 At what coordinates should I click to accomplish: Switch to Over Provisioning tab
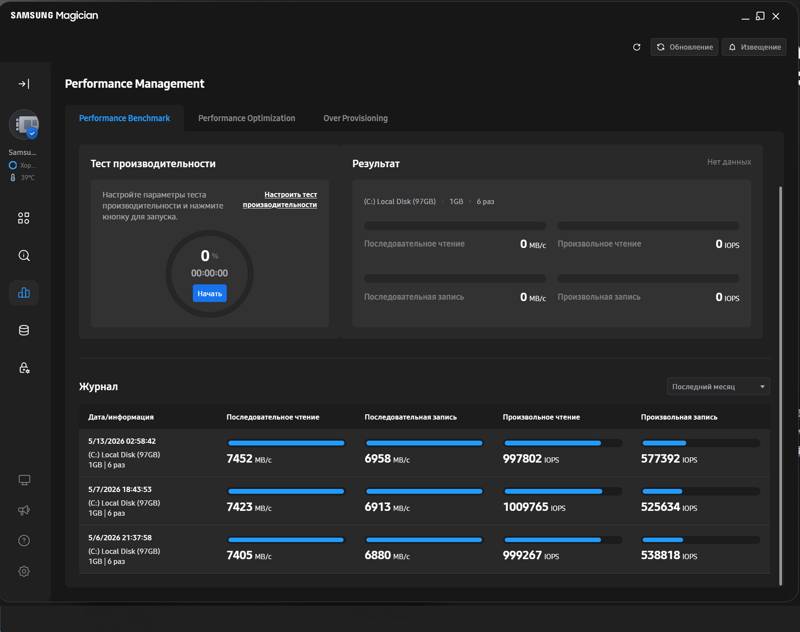tap(355, 118)
